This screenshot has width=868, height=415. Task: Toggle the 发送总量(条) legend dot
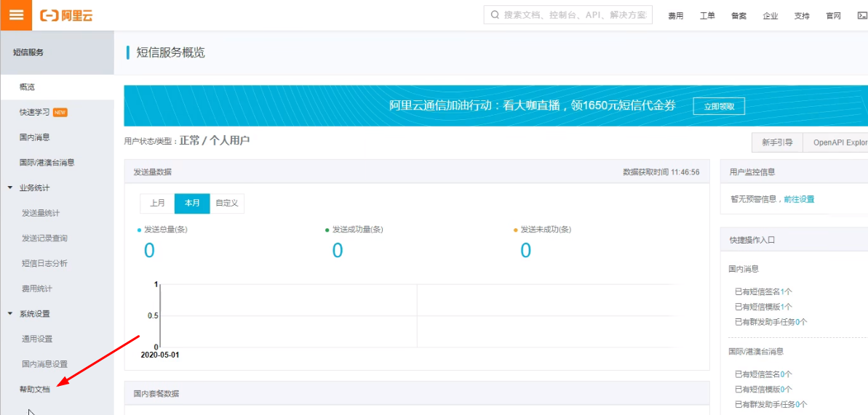point(139,230)
